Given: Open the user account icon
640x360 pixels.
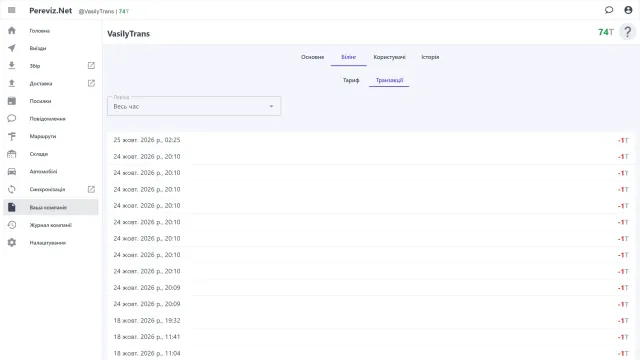Looking at the screenshot, I should [x=628, y=10].
